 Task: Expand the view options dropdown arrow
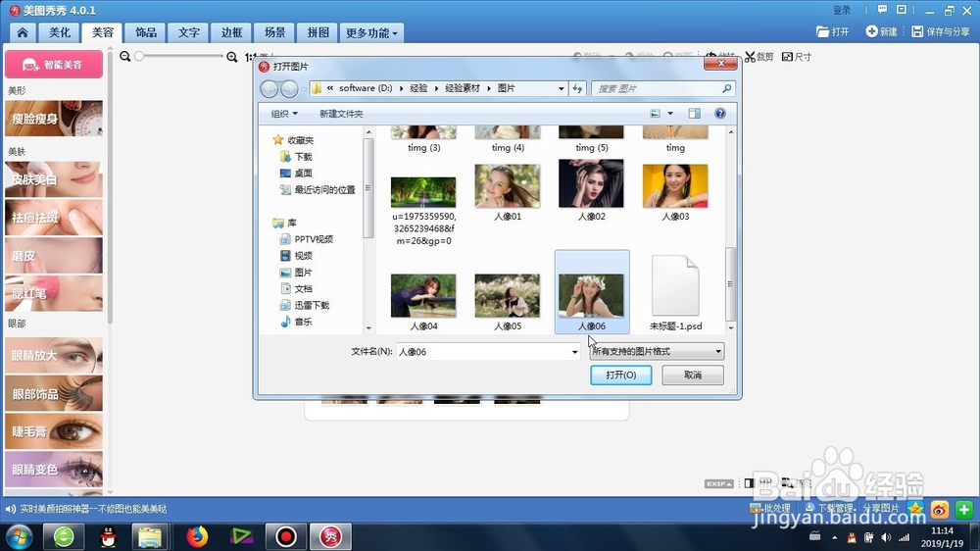(670, 113)
